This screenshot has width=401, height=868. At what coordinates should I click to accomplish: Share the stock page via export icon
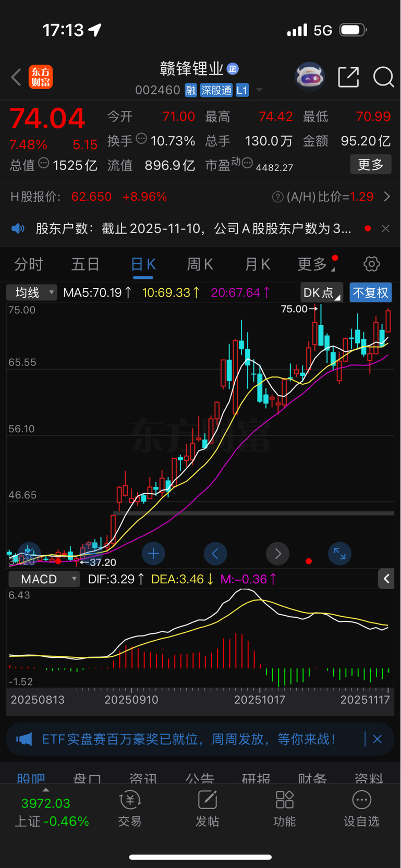348,77
